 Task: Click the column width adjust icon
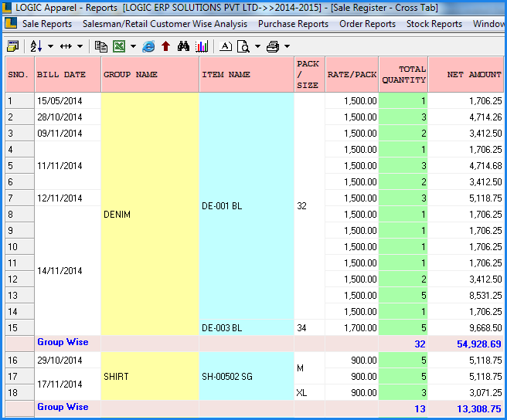pyautogui.click(x=66, y=46)
